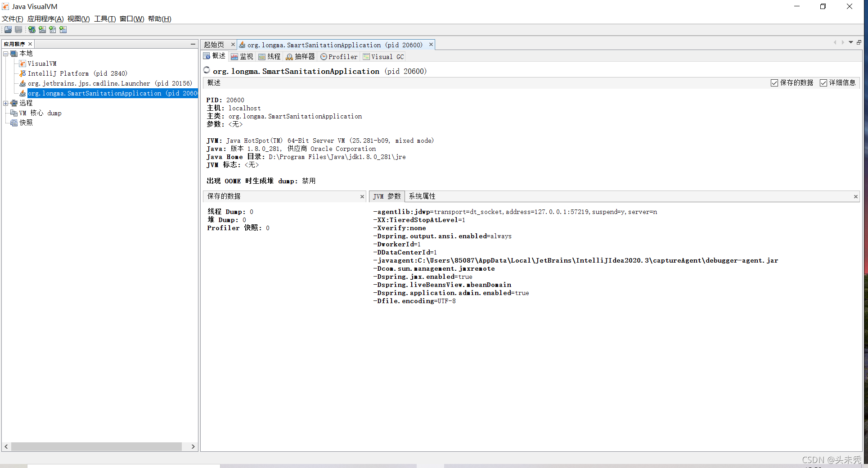This screenshot has width=868, height=468.
Task: Click the greyed Save toolbar icon
Action: [18, 30]
